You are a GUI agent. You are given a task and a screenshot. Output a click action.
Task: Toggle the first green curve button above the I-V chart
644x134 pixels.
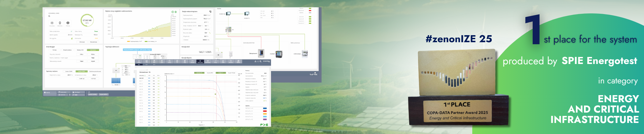coord(199,73)
